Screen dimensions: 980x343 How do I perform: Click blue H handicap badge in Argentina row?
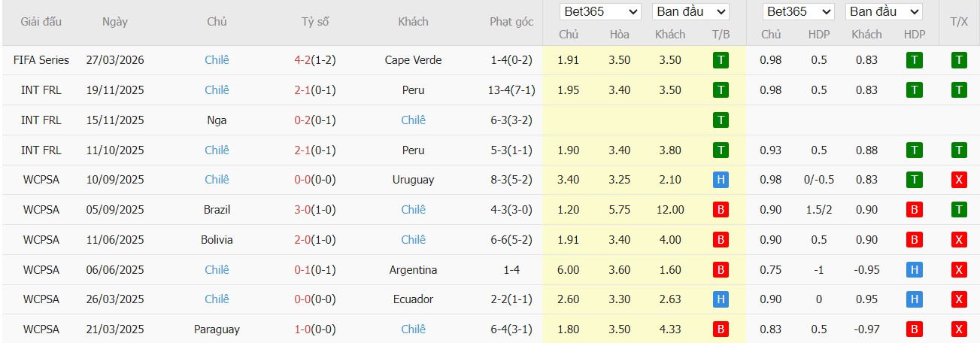tap(915, 270)
